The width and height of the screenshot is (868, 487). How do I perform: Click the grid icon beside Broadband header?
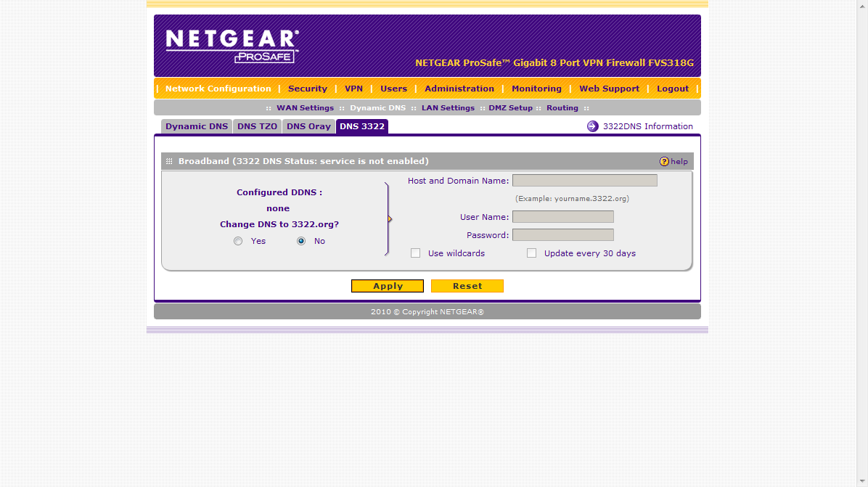(169, 161)
